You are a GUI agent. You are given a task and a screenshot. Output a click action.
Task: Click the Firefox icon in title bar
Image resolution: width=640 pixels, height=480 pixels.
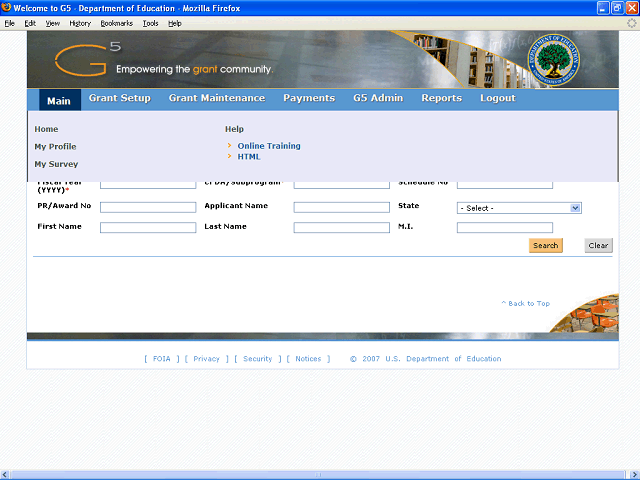point(6,7)
